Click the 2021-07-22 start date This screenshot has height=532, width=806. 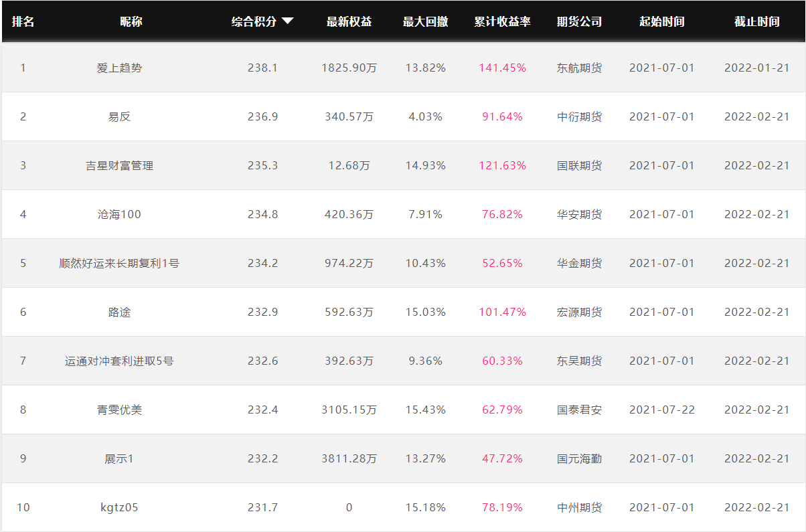[662, 410]
